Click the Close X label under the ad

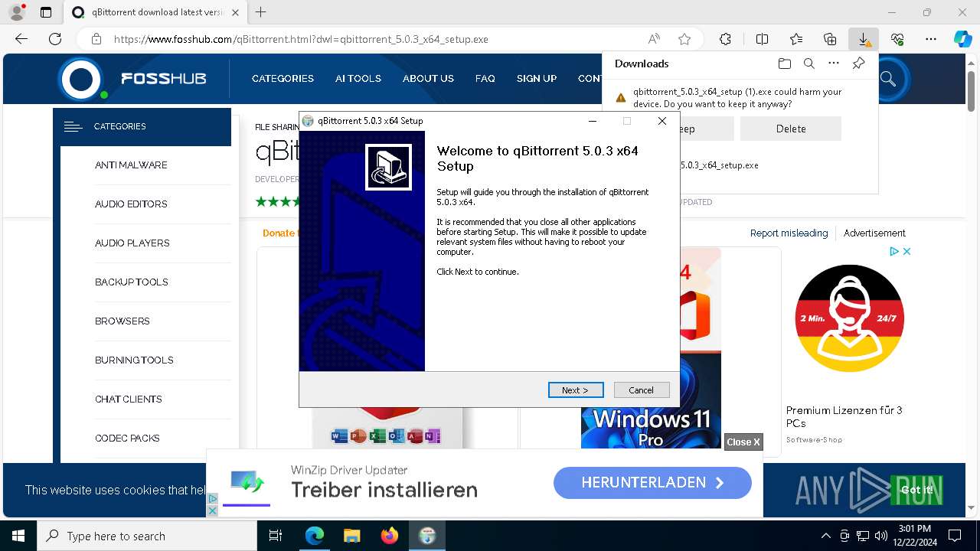click(743, 442)
